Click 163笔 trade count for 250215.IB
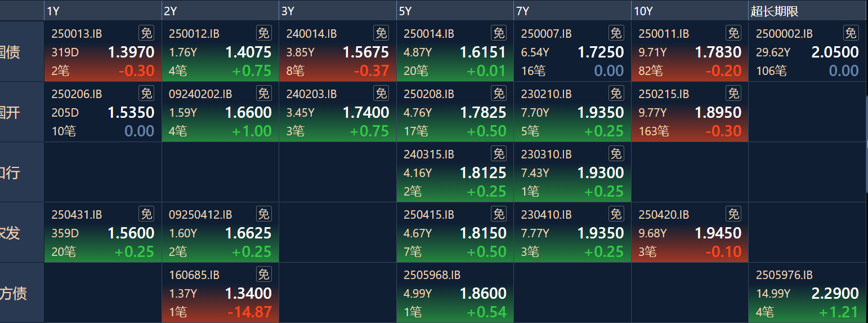868x323 pixels. (654, 131)
